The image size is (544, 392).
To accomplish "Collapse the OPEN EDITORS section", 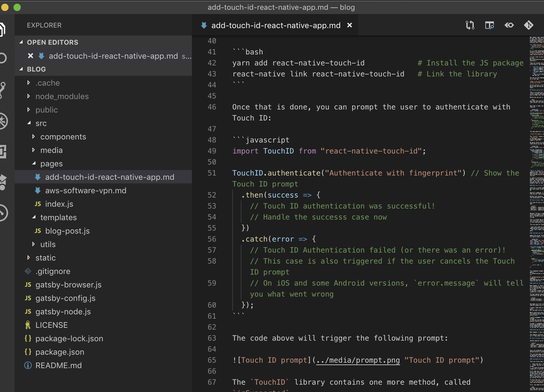I will click(21, 42).
